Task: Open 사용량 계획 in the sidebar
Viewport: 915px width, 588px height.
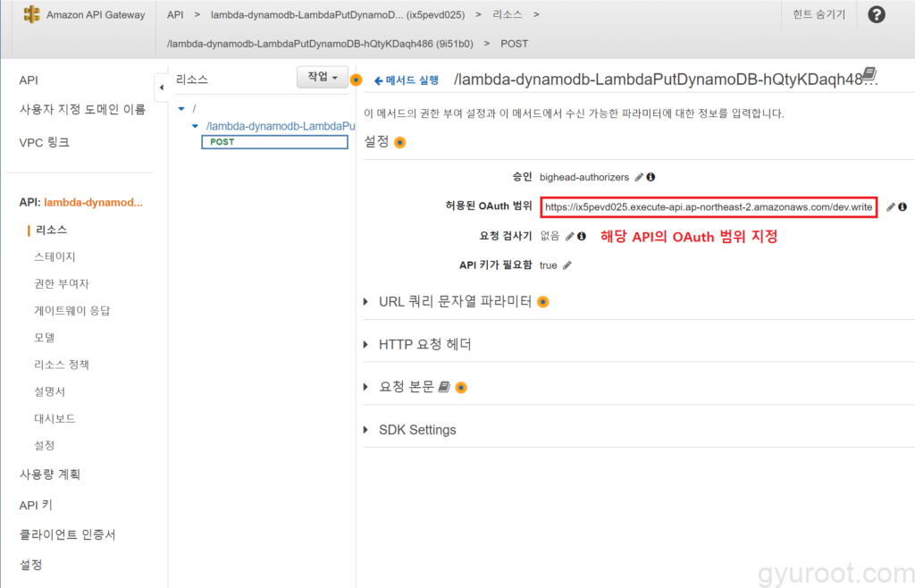Action: (55, 475)
